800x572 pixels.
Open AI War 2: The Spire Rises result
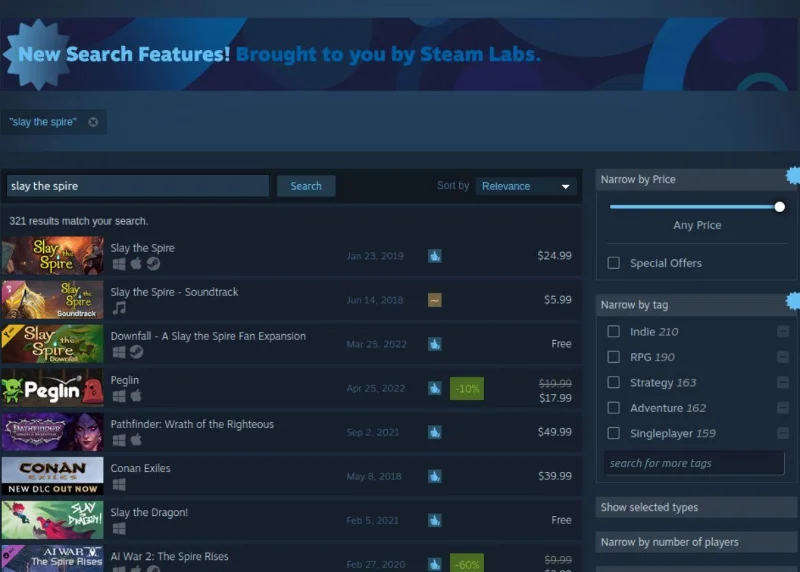291,558
